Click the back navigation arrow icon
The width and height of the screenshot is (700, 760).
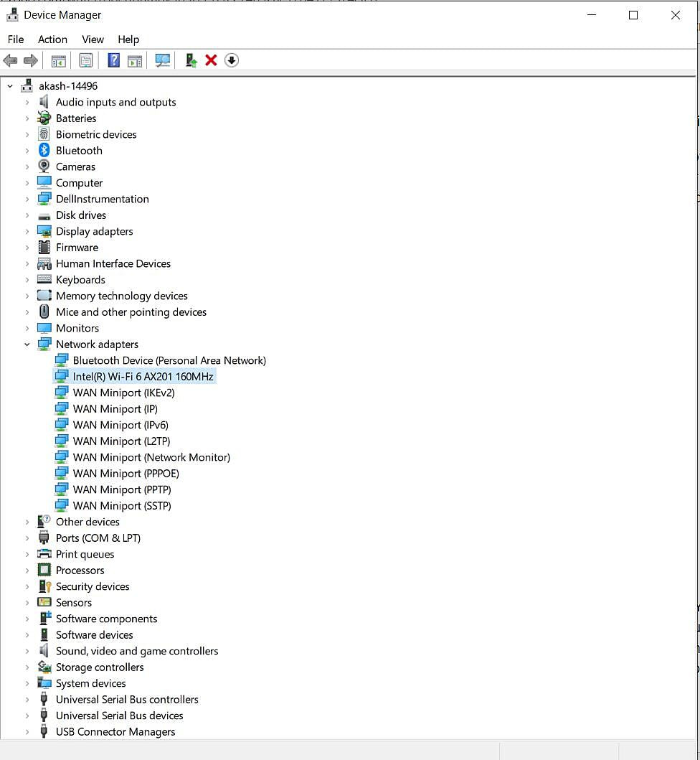[10, 60]
